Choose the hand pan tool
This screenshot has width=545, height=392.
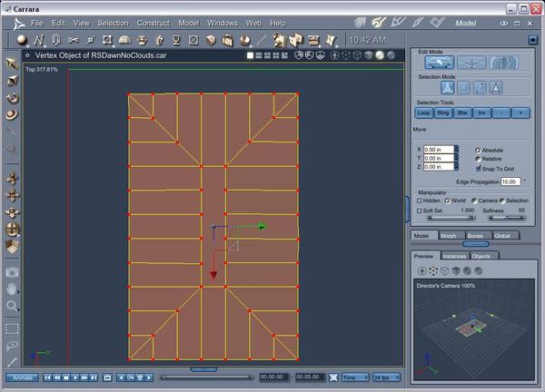[12, 289]
